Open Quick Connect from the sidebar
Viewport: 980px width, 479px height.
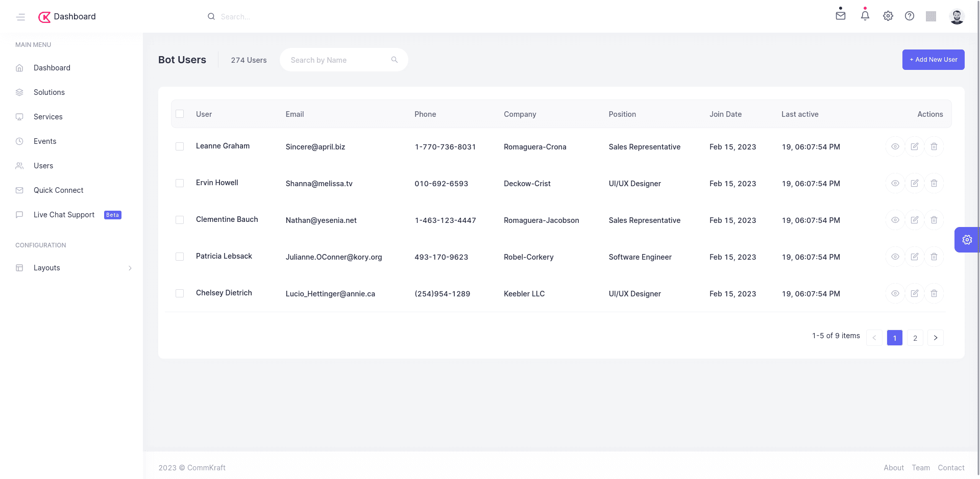point(58,190)
